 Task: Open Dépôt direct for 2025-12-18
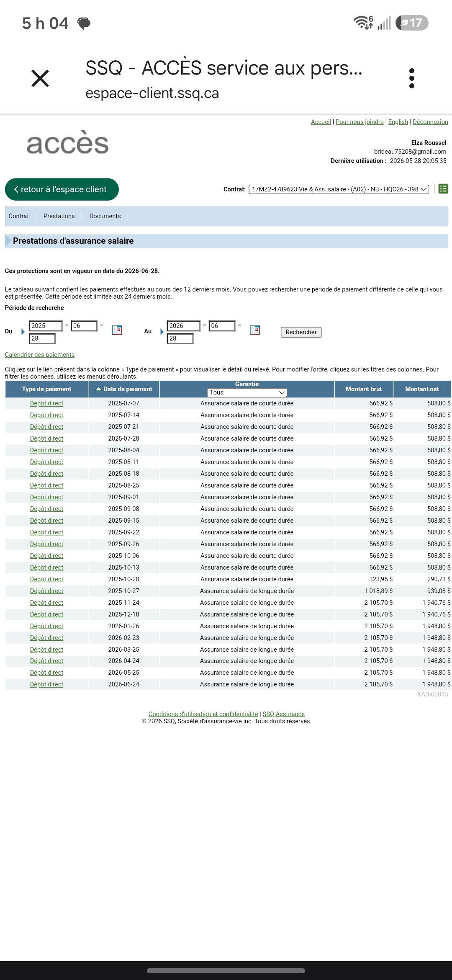(x=46, y=614)
